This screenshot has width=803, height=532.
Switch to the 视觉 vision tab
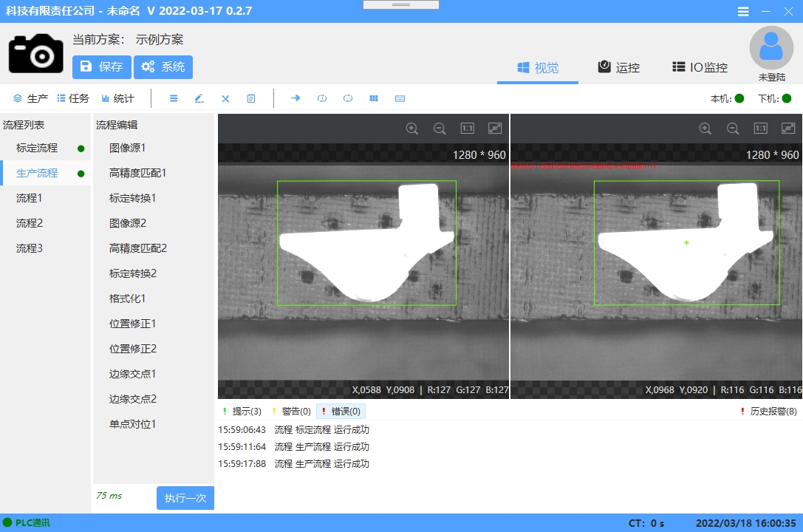pos(538,67)
